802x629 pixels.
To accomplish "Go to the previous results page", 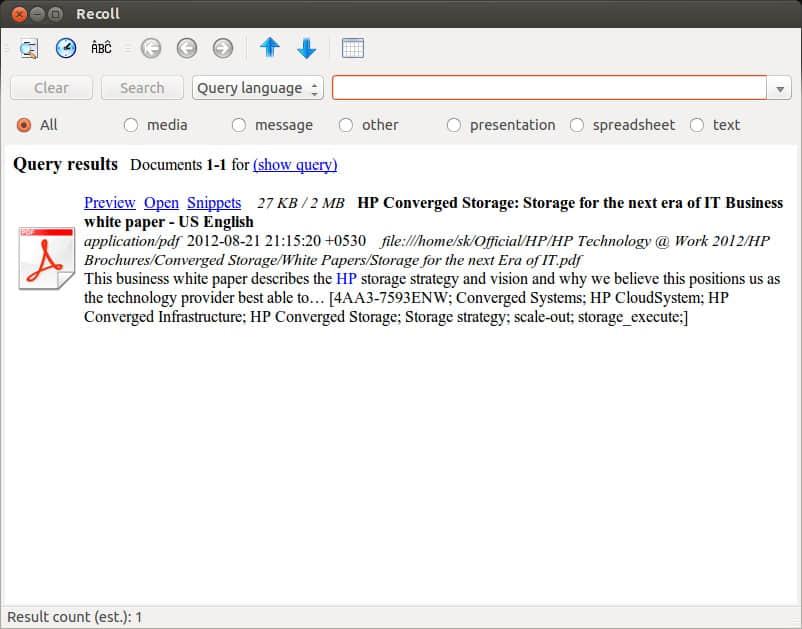I will pos(187,48).
